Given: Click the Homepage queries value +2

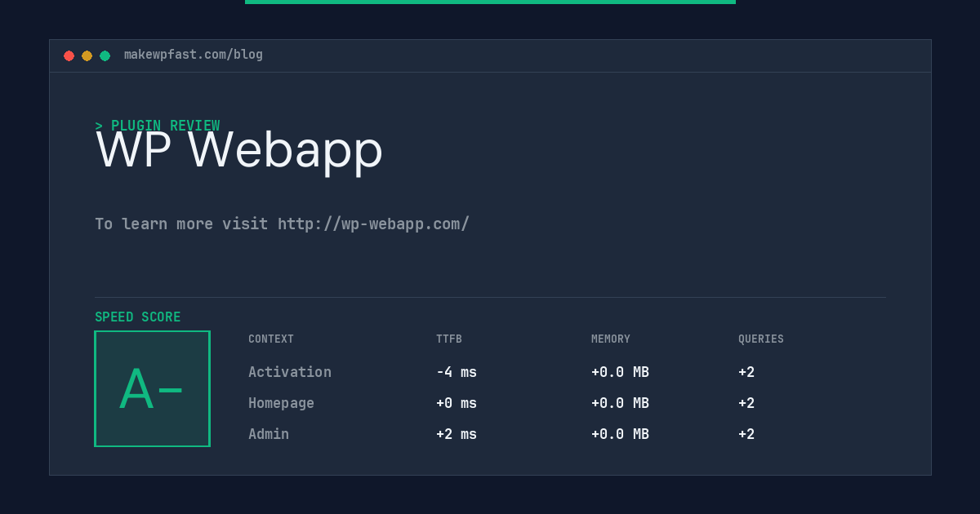Looking at the screenshot, I should [746, 403].
